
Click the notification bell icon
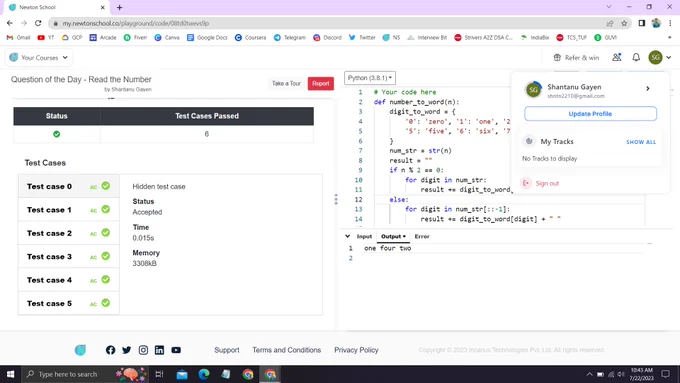(636, 57)
